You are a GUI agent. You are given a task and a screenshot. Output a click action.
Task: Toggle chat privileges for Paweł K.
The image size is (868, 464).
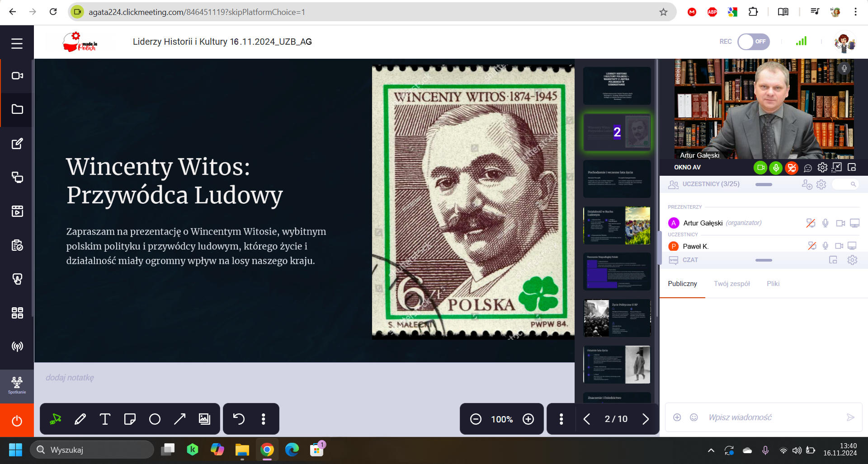pos(812,246)
